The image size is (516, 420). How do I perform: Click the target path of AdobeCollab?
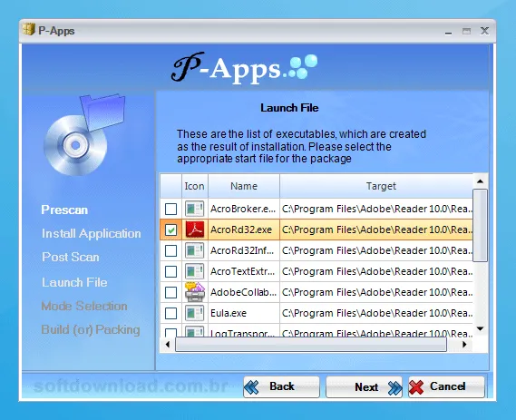click(x=376, y=292)
